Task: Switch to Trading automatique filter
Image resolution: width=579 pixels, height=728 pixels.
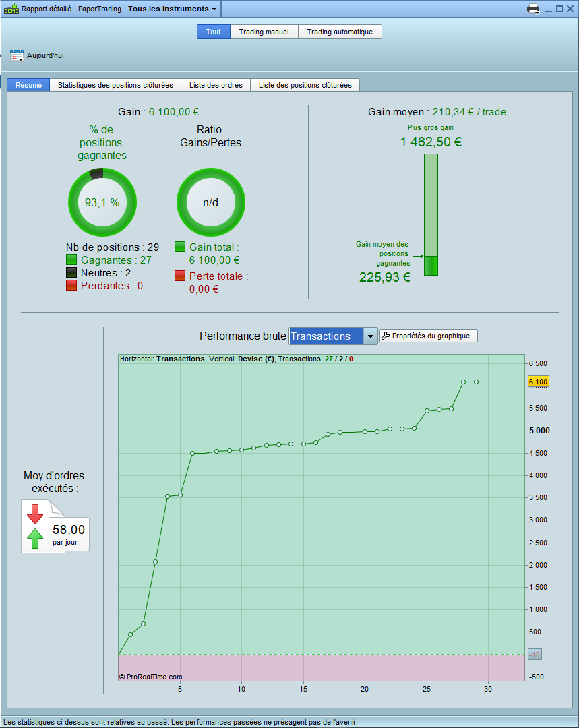Action: (x=340, y=32)
